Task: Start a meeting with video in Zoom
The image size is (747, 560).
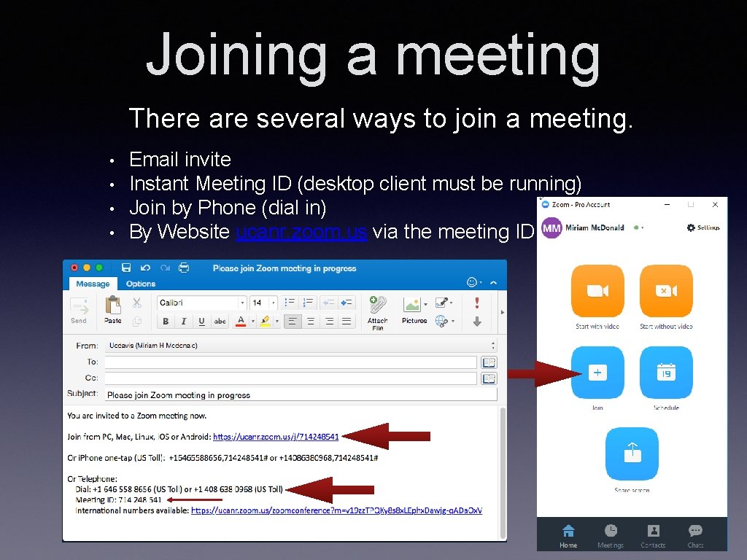Action: pyautogui.click(x=597, y=290)
